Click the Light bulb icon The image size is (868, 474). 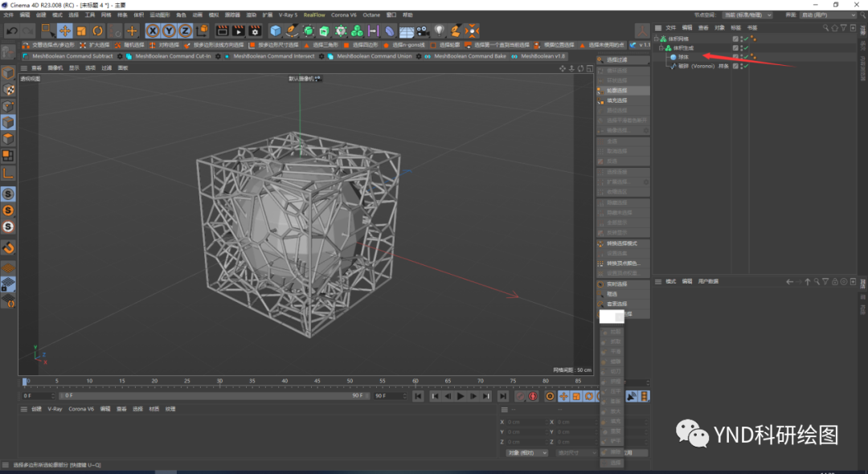(440, 31)
